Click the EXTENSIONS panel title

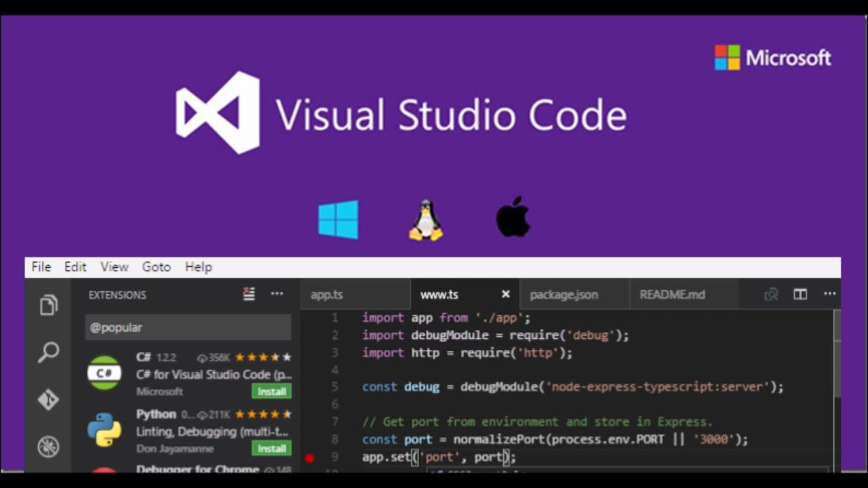[x=117, y=295]
